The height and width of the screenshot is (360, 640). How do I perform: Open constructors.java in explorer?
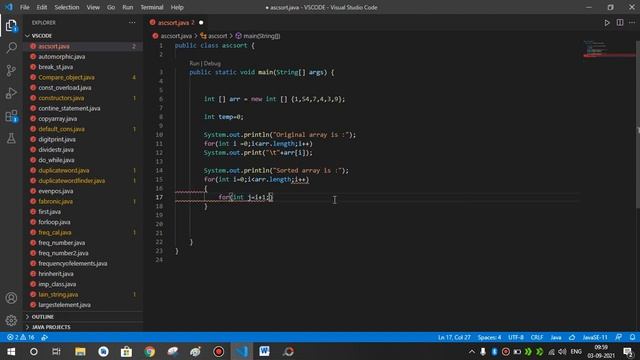(x=83, y=98)
